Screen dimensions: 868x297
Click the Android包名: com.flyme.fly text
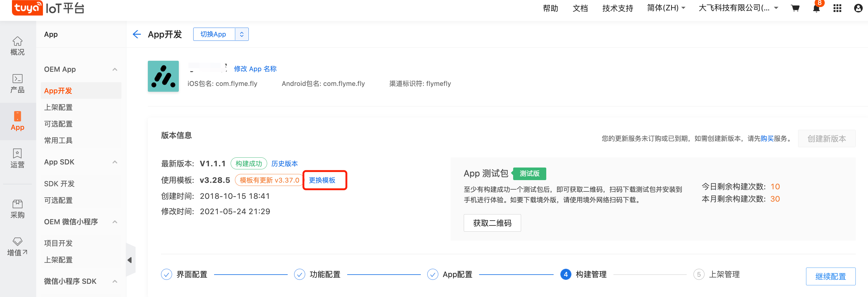click(323, 83)
